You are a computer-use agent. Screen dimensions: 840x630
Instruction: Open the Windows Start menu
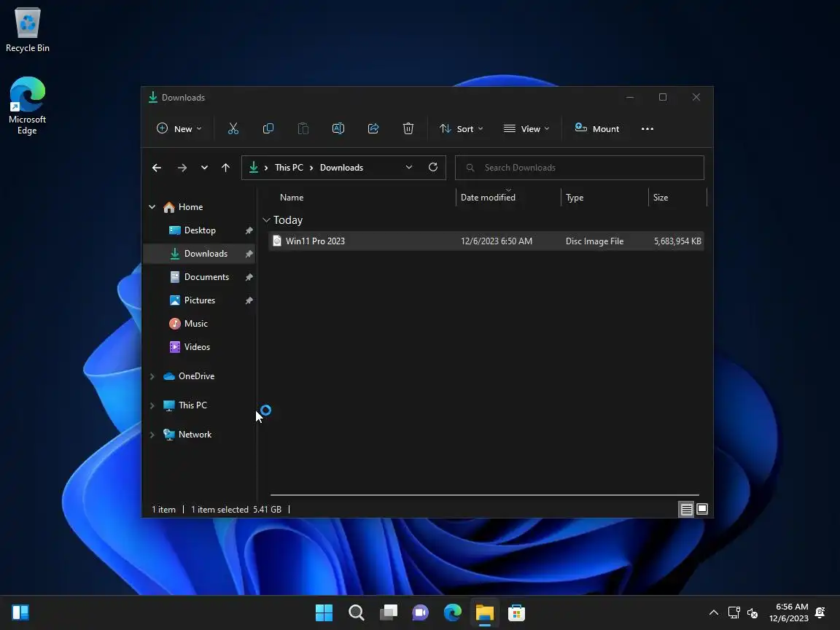point(324,612)
